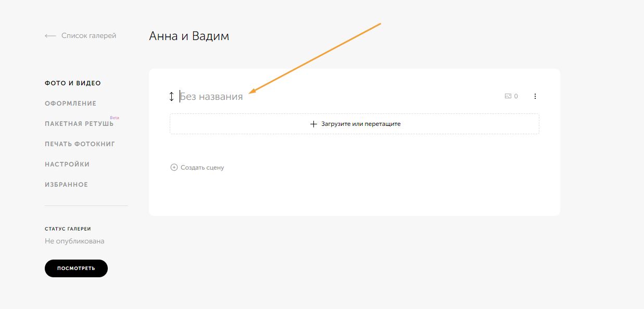The image size is (644, 309).
Task: Open the Список галерей link
Action: tap(89, 36)
